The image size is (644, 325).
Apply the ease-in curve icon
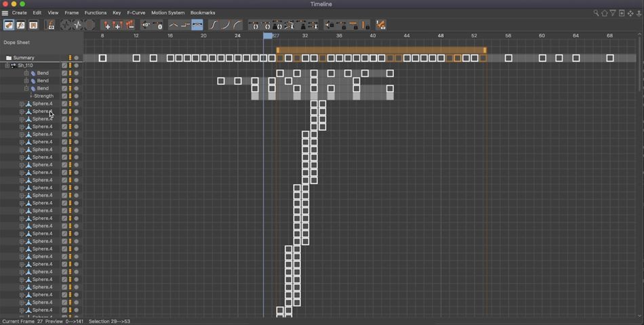click(x=225, y=25)
